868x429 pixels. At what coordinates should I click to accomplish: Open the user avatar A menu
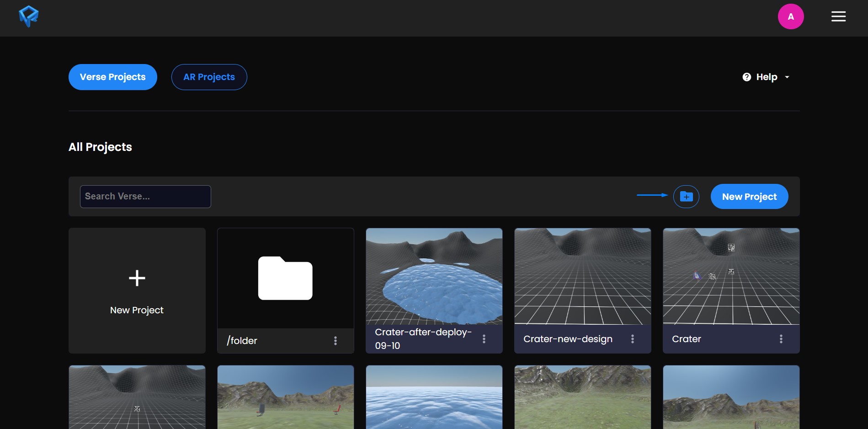point(791,16)
